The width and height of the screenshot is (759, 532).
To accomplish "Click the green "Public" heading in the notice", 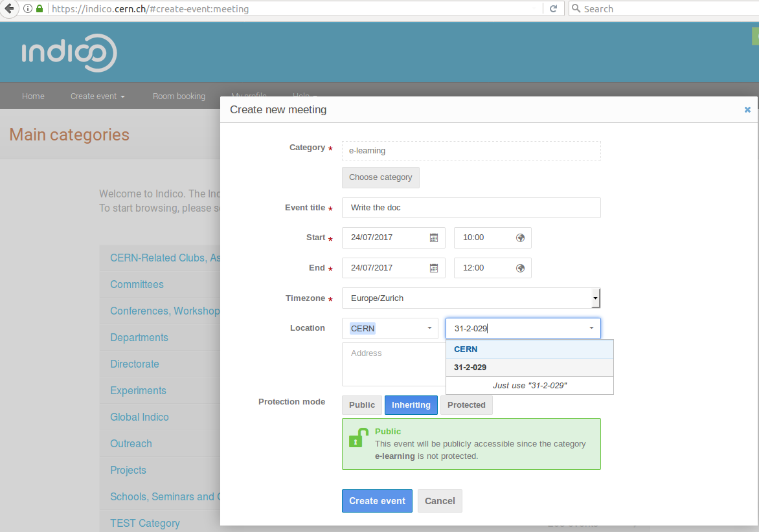I will [x=388, y=432].
